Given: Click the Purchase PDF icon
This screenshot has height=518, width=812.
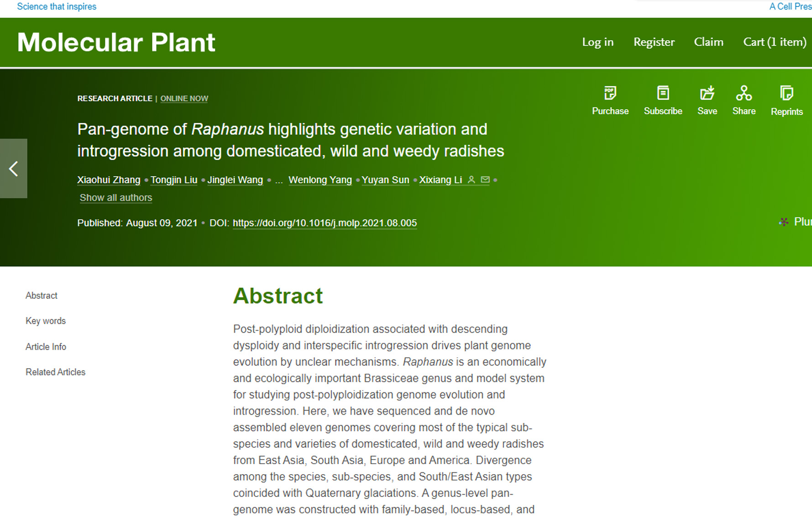Looking at the screenshot, I should click(x=610, y=94).
